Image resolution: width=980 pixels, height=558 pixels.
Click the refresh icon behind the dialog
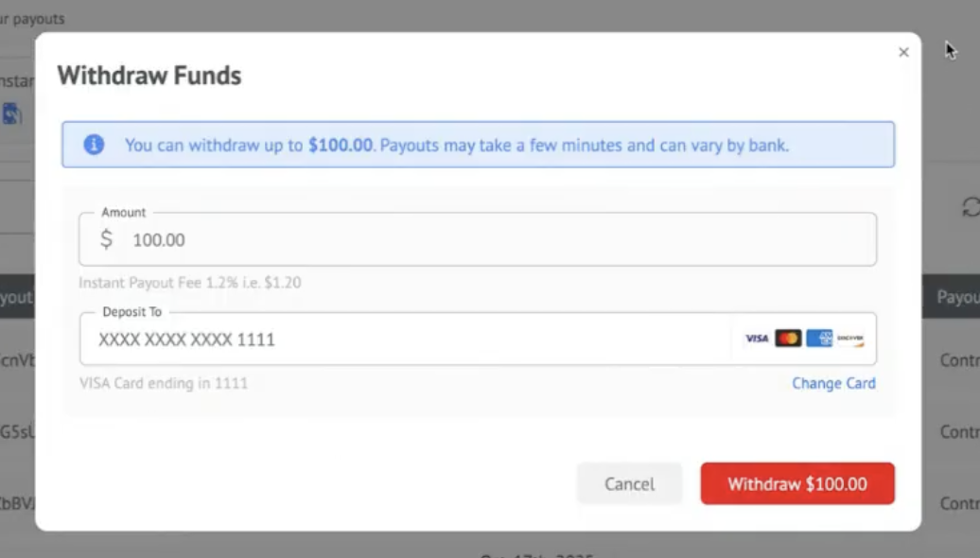[x=971, y=207]
